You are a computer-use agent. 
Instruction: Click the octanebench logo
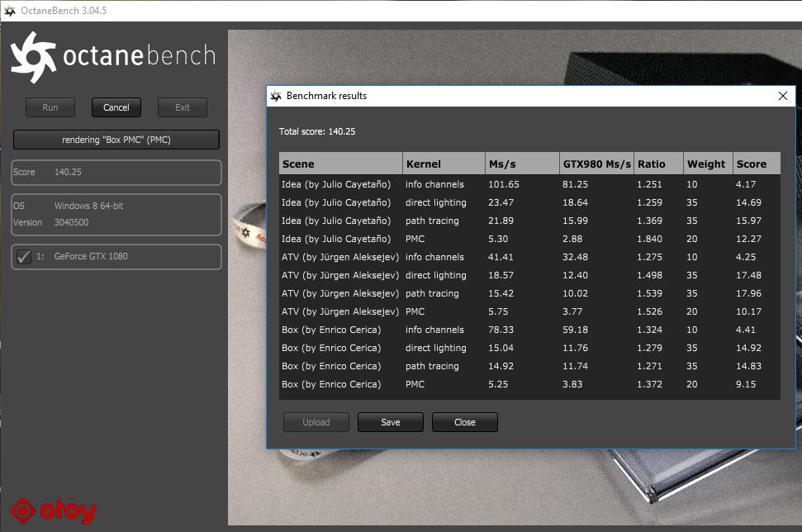(113, 56)
